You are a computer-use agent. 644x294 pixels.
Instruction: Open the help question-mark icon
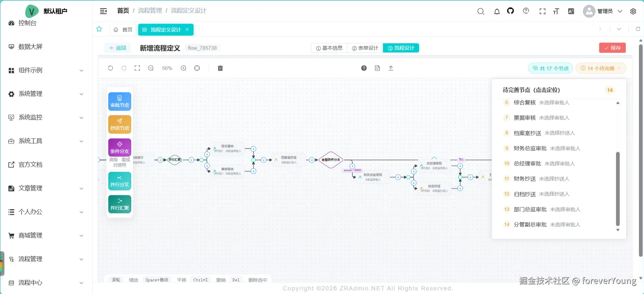coord(364,68)
